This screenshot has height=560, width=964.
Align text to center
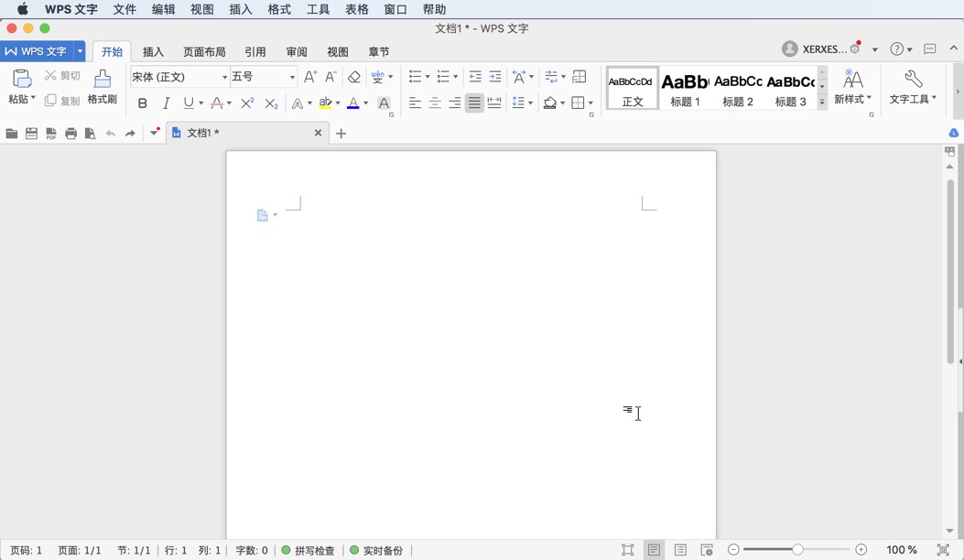[435, 102]
